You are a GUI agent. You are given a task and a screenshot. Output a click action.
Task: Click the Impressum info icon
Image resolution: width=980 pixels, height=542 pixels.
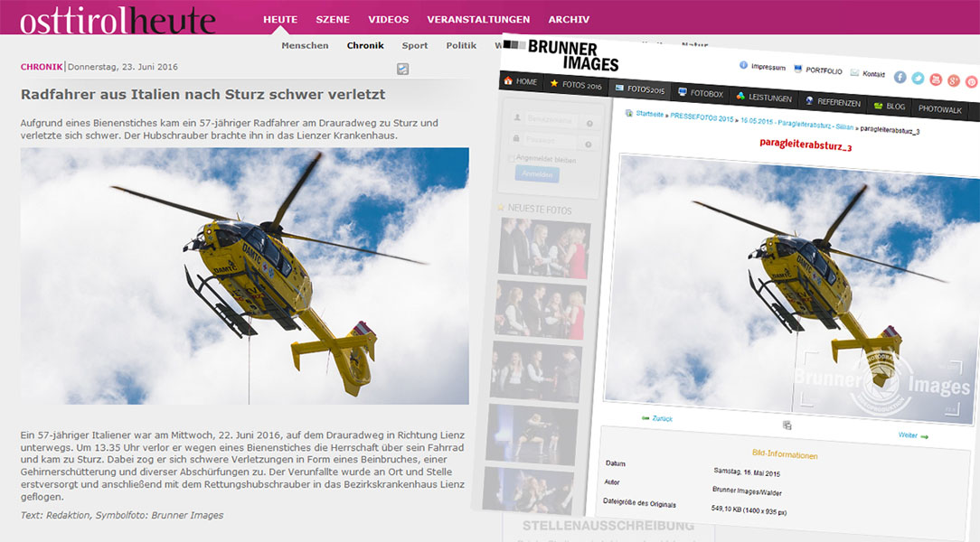[x=743, y=65]
